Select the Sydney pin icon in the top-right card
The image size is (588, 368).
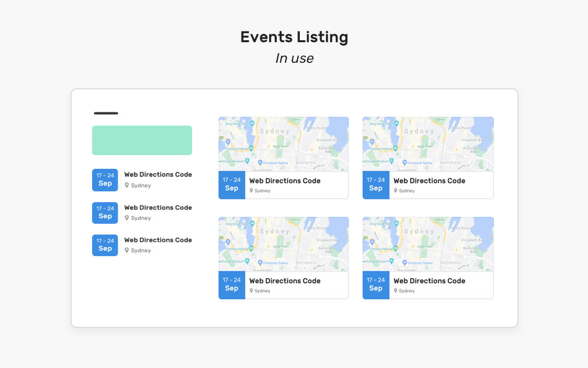(x=396, y=191)
